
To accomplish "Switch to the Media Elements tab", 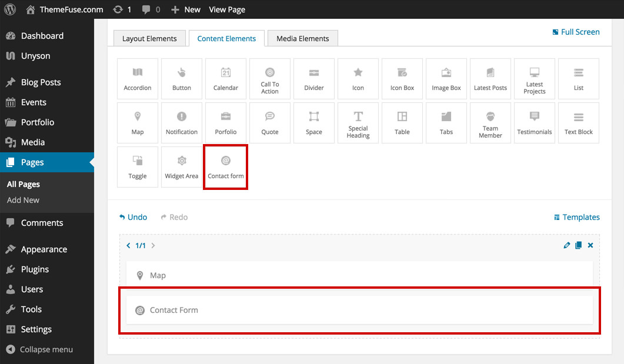I will tap(302, 39).
